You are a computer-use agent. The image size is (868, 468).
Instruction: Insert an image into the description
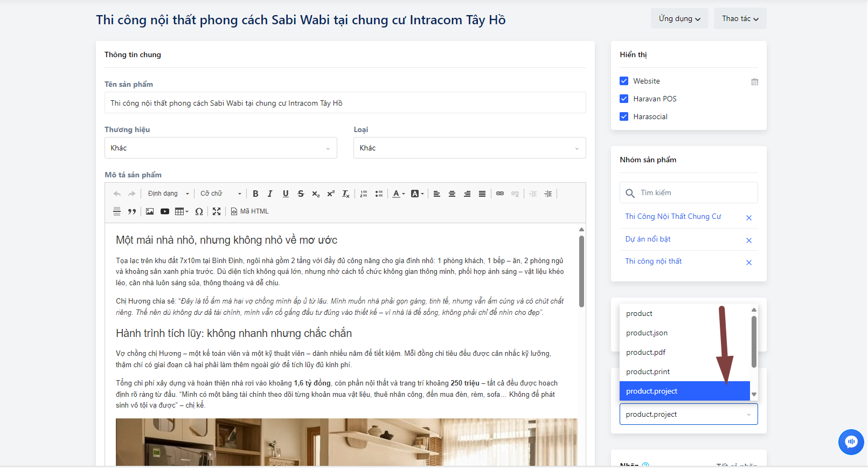point(150,211)
